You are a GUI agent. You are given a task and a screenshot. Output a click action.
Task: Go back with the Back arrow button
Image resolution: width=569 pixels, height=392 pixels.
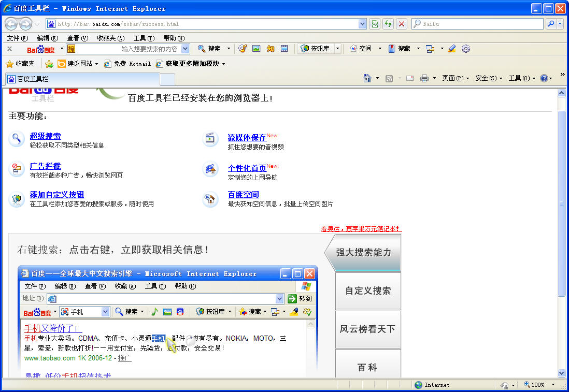[x=11, y=24]
